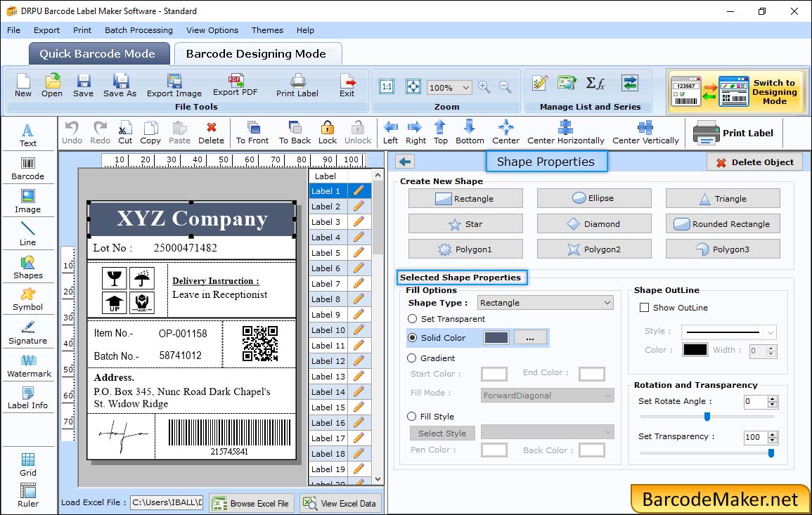
Task: Send selected object To Back
Action: (295, 133)
